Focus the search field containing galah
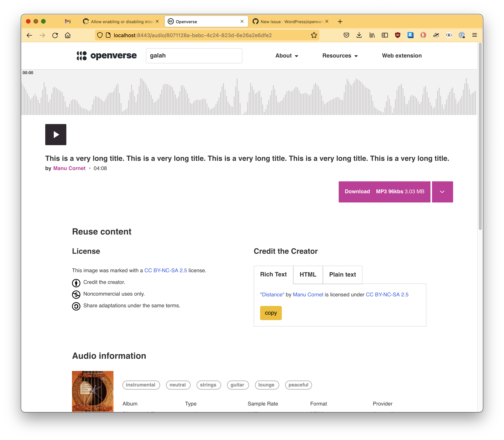Screen dimensions: 504x440 click(x=194, y=56)
